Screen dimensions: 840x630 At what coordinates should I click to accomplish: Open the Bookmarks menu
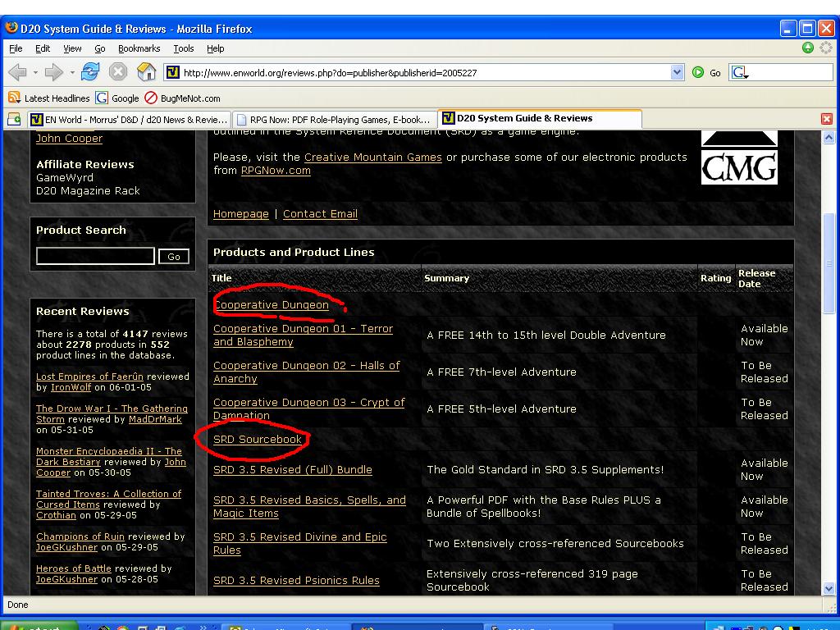click(139, 48)
